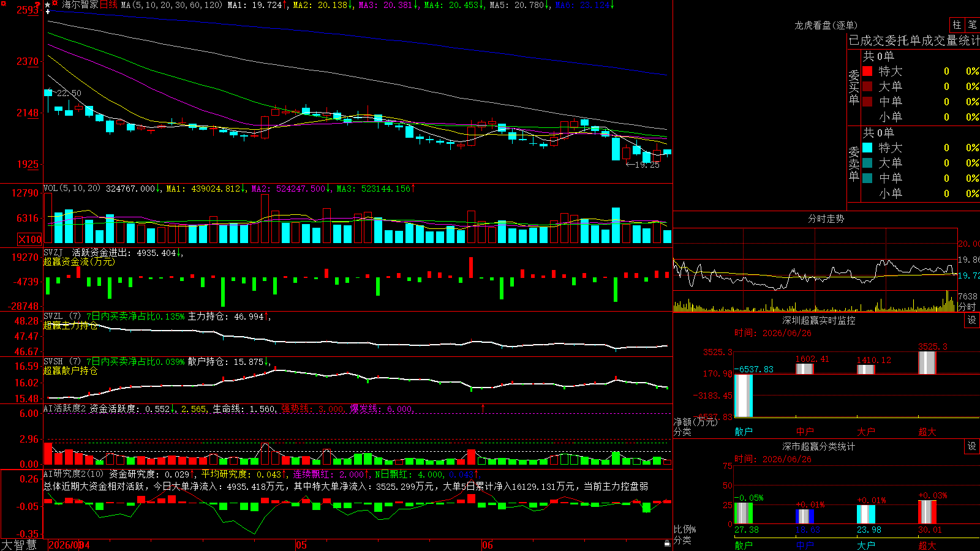Screen dimensions: 980x551
Task: Click the 超大 bar showing 3525.3
Action: 927,362
